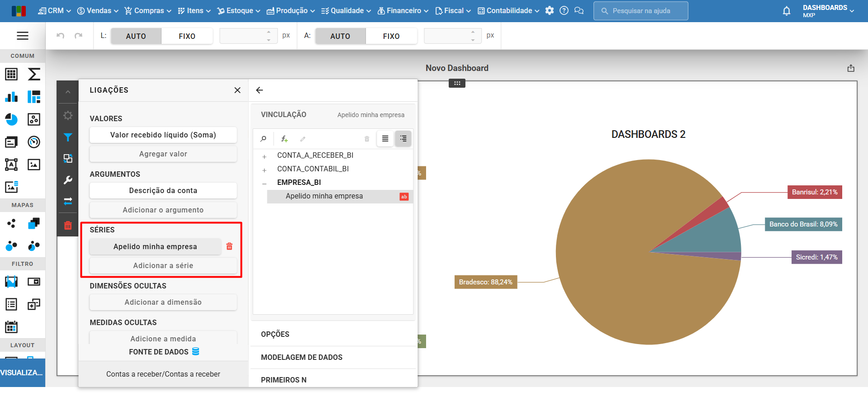Set height (A) mode to AUTO
Image resolution: width=868 pixels, height=406 pixels.
[x=341, y=36]
